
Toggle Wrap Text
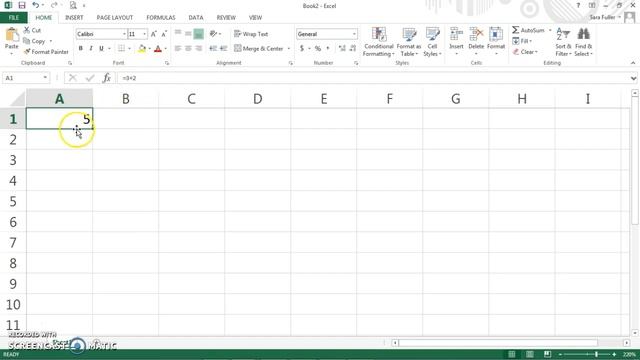point(251,34)
